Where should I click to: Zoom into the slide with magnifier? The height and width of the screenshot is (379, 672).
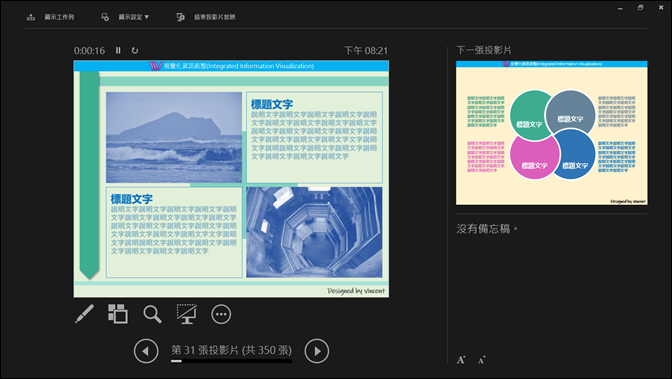(152, 314)
